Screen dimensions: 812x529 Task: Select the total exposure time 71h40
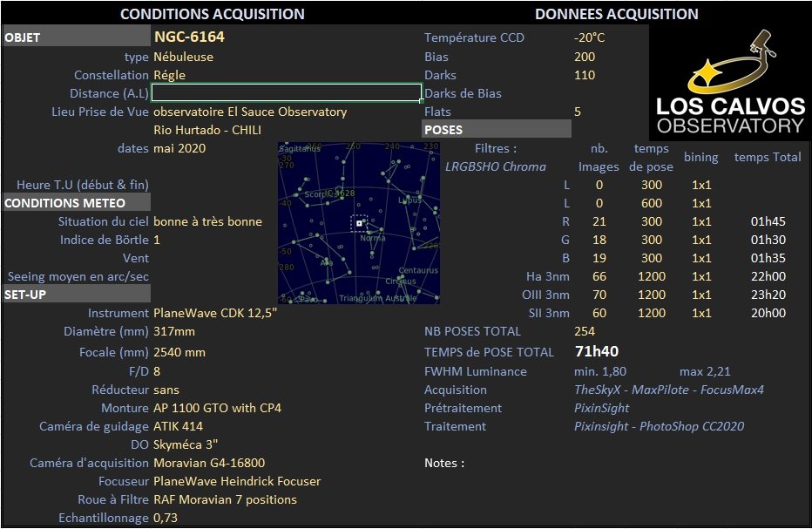click(597, 352)
